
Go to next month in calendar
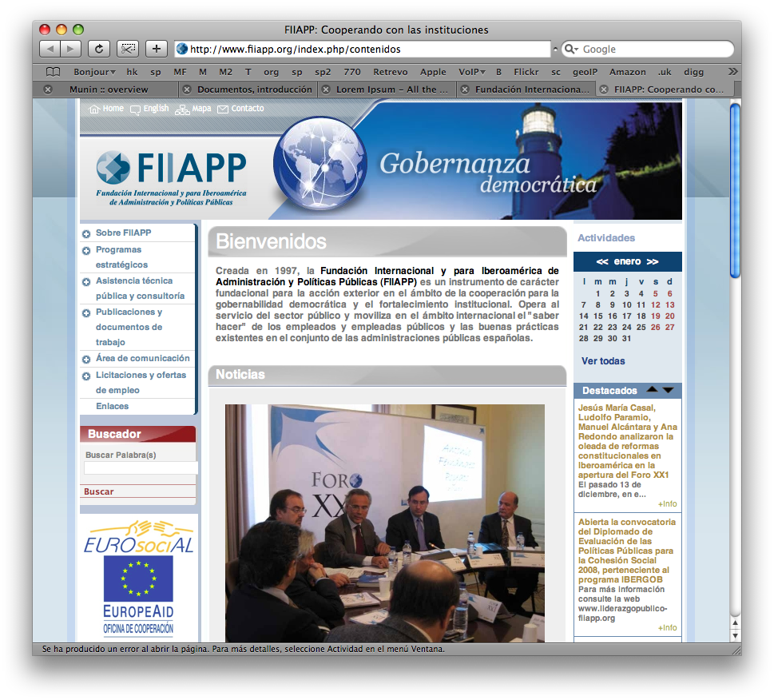click(653, 262)
